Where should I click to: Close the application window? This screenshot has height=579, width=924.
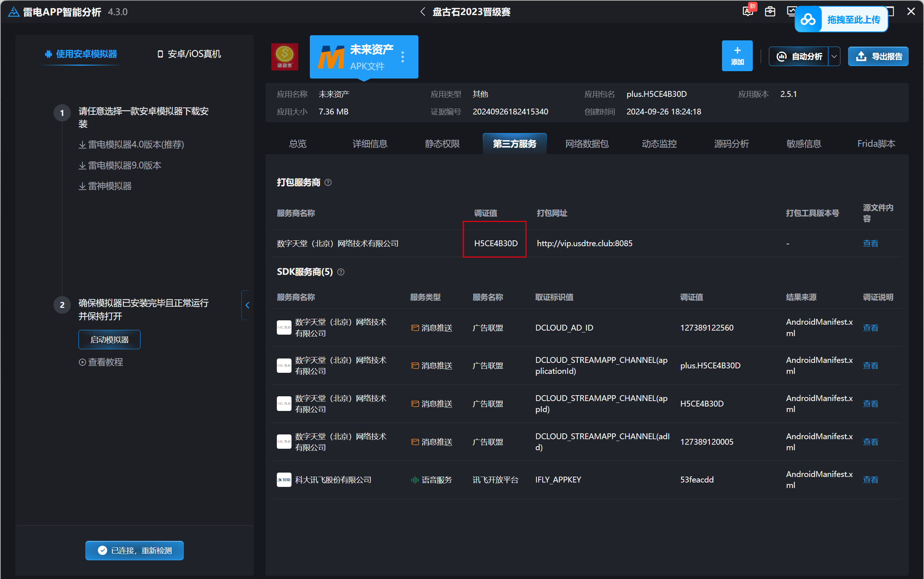pyautogui.click(x=910, y=11)
